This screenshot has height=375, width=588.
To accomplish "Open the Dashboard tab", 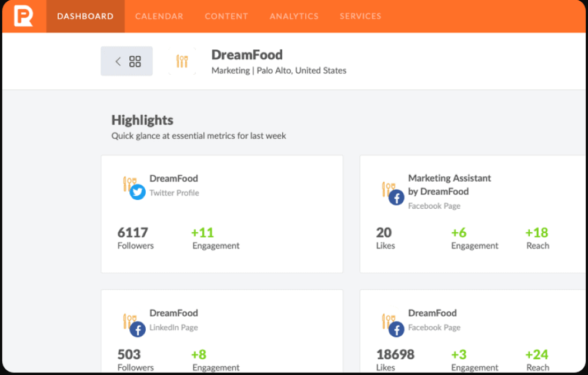I will (85, 16).
